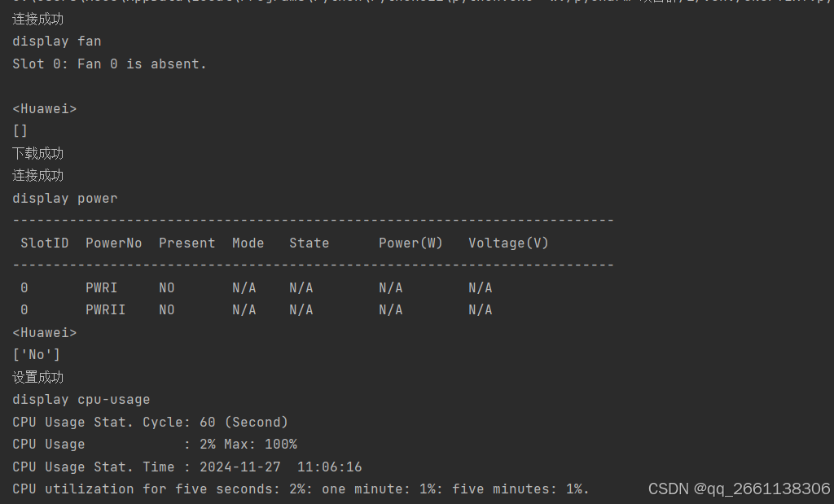Image resolution: width=834 pixels, height=504 pixels.
Task: Click the empty brackets "[]" output line
Action: coord(20,130)
